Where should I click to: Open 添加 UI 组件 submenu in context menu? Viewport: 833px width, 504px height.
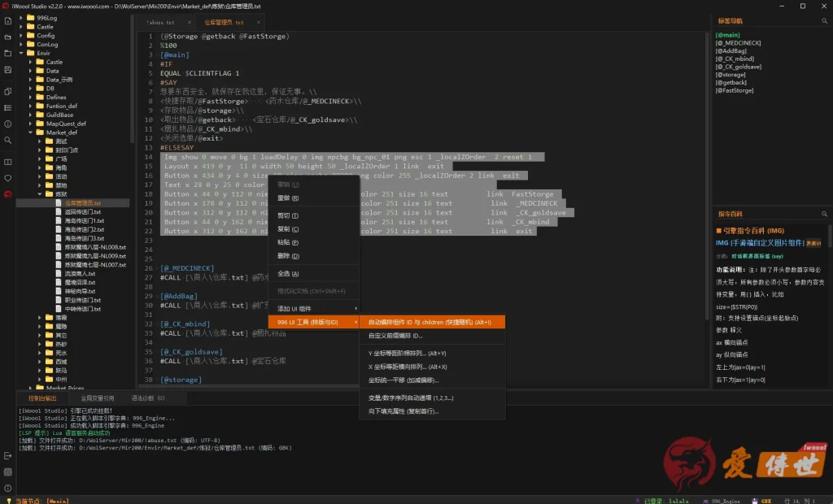point(314,309)
